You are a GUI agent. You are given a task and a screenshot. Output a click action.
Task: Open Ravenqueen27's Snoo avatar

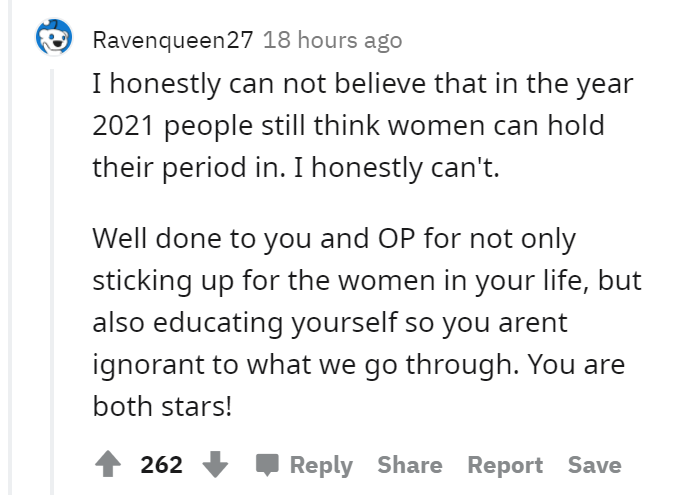point(54,38)
